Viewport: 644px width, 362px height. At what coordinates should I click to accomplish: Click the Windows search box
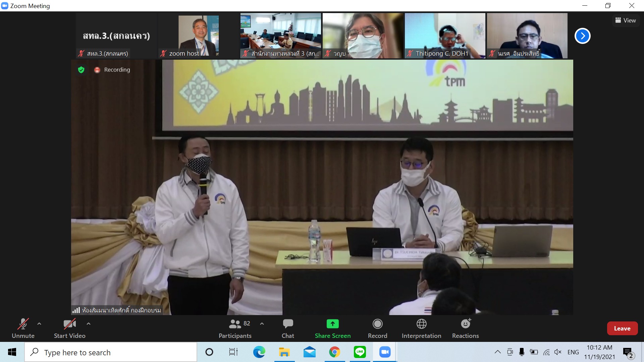[111, 352]
